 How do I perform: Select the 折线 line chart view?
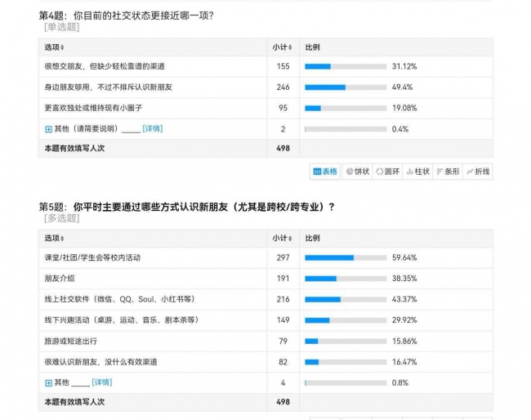tap(478, 172)
